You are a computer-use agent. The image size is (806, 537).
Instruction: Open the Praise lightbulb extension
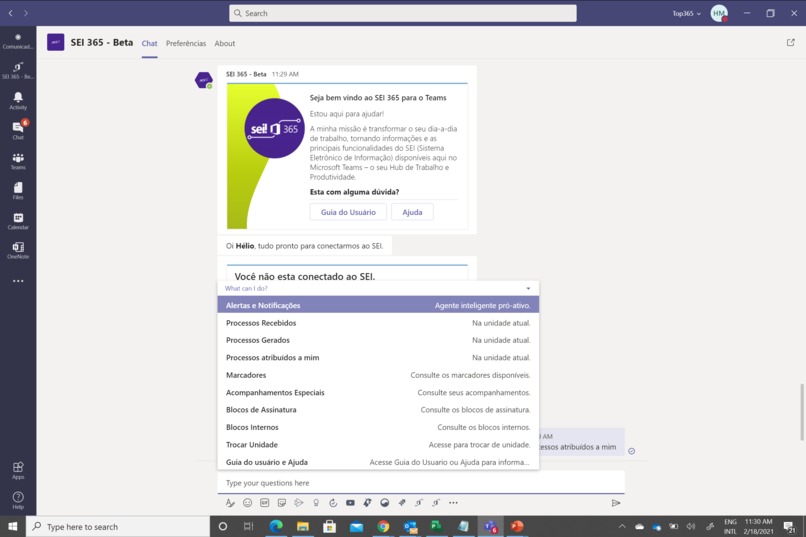(316, 503)
